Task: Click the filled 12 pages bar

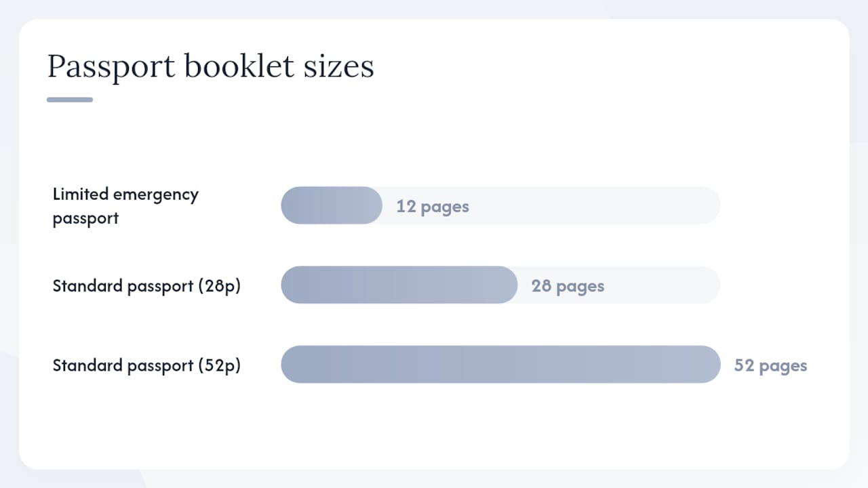Action: (x=332, y=205)
